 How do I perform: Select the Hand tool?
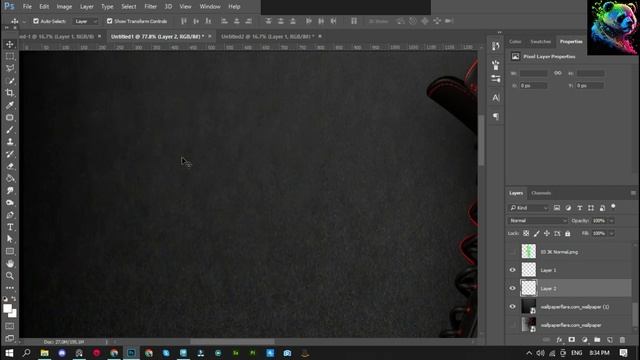(x=10, y=264)
